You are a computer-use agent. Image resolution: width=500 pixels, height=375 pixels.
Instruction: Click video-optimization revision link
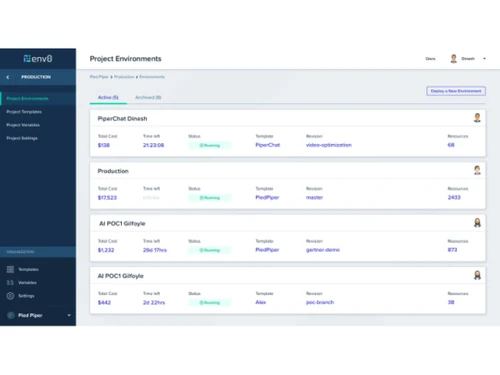click(x=329, y=145)
